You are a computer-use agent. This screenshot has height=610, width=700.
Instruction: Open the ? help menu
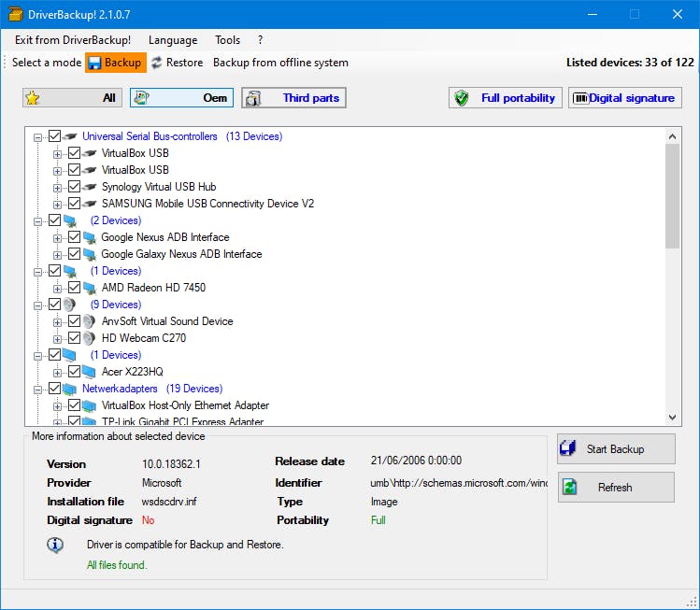(260, 40)
